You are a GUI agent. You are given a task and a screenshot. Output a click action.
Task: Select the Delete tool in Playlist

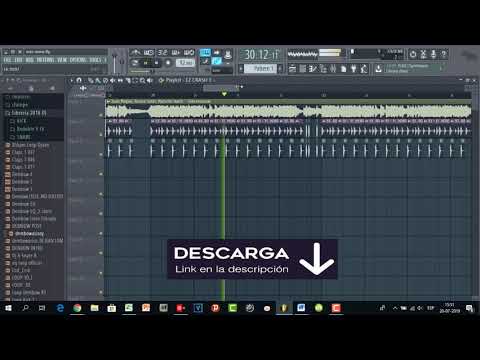tap(105, 80)
